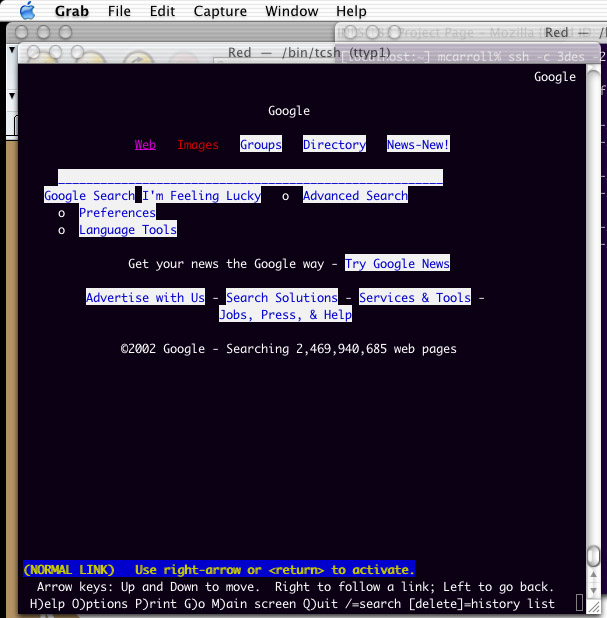Click the top-right "Google" page title text
This screenshot has height=618, width=607.
pyautogui.click(x=555, y=76)
